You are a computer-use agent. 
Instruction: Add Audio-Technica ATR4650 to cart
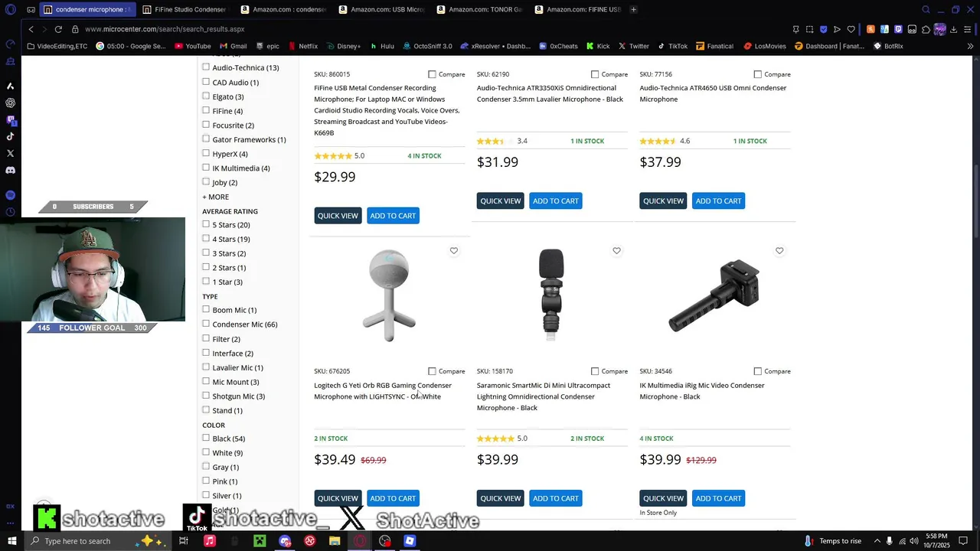click(718, 201)
